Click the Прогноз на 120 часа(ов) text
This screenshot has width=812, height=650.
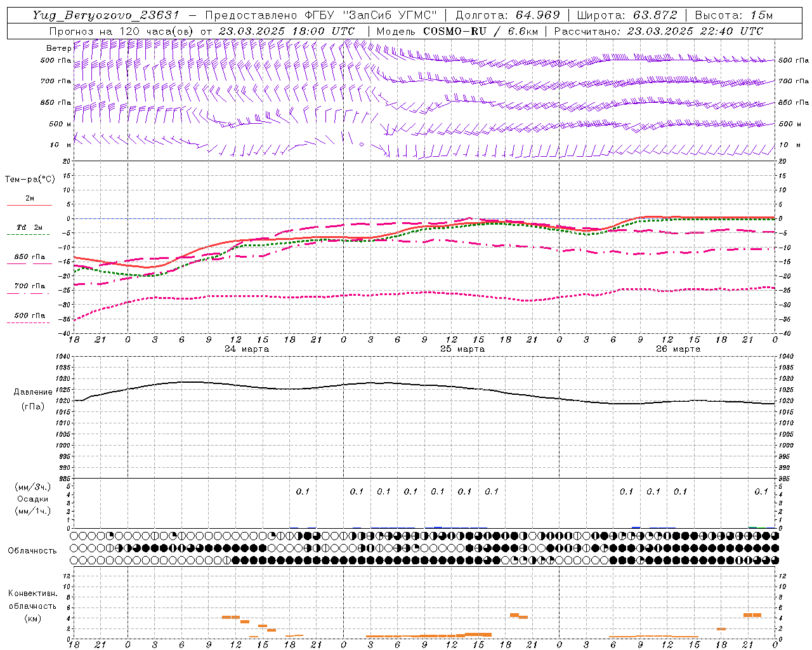click(x=122, y=31)
